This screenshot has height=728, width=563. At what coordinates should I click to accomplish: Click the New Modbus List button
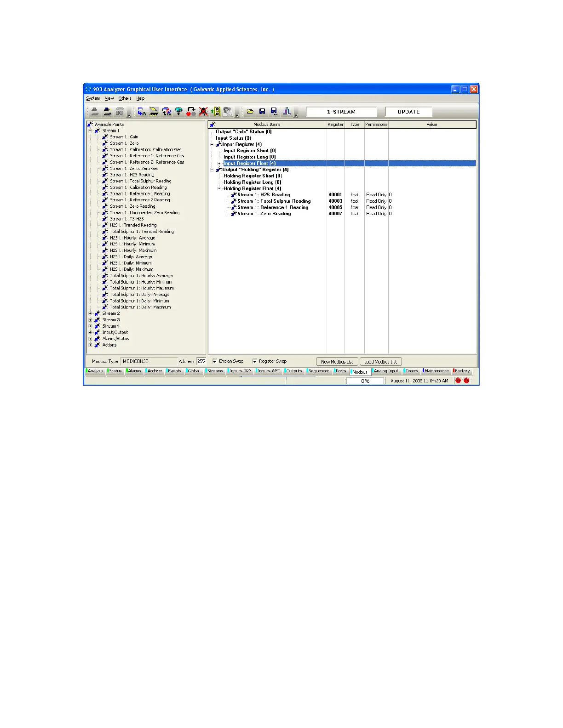[x=337, y=362]
